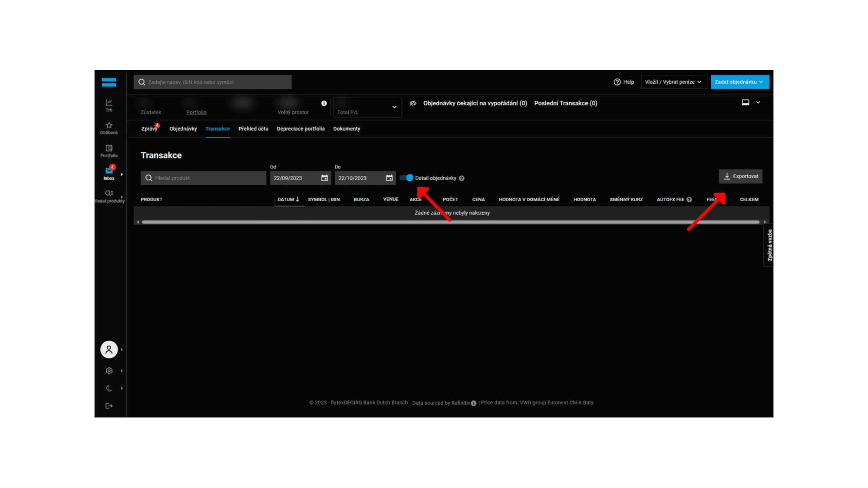Switch theme with moon icon
This screenshot has height=488, width=868.
click(x=109, y=388)
